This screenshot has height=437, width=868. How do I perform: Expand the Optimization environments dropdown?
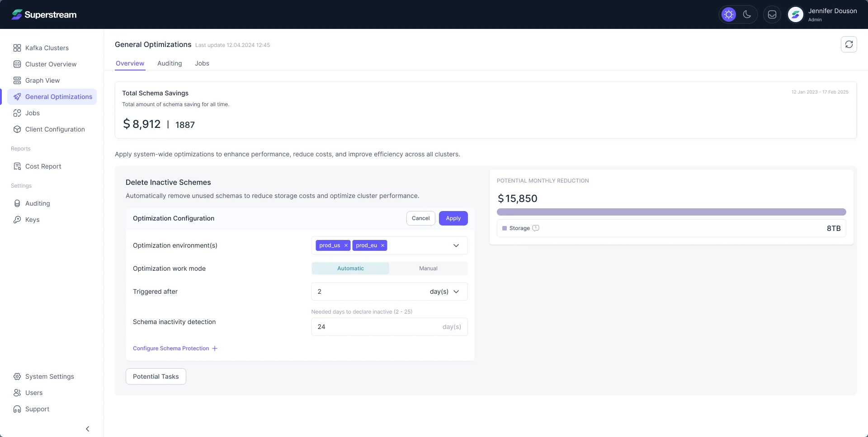[x=456, y=245]
